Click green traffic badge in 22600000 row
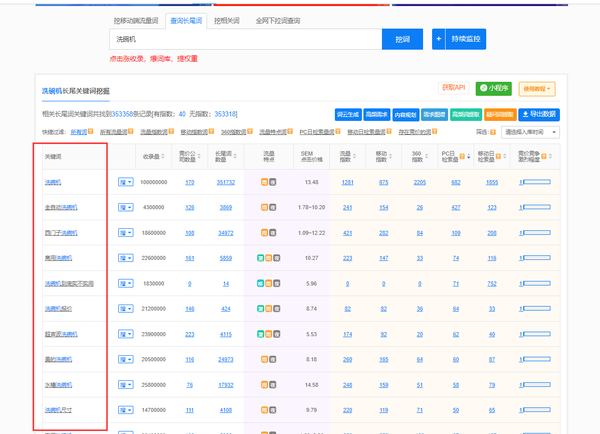The image size is (600, 434). [x=260, y=258]
